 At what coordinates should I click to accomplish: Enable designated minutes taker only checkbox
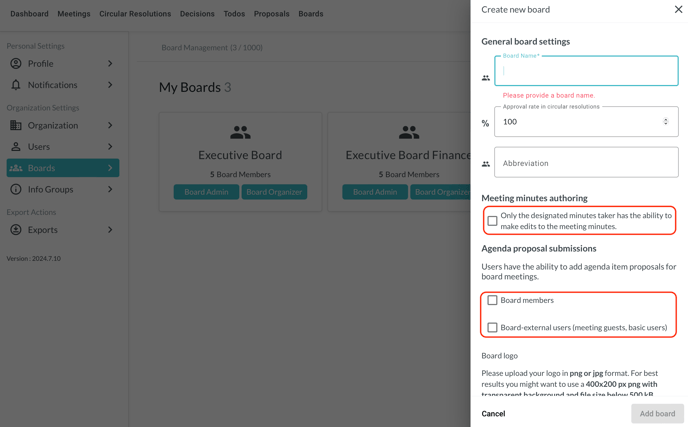click(492, 221)
